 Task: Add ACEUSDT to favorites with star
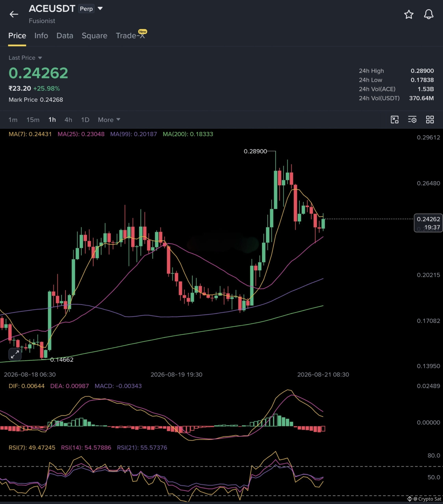point(409,14)
